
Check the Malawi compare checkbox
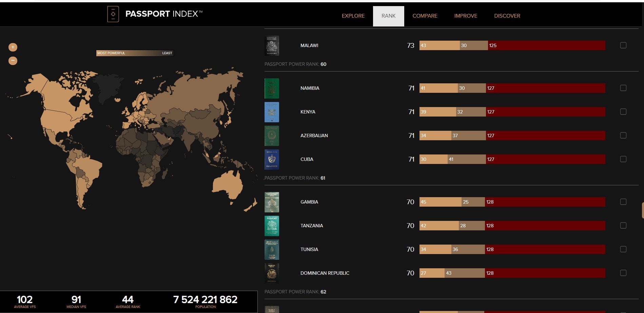[623, 45]
